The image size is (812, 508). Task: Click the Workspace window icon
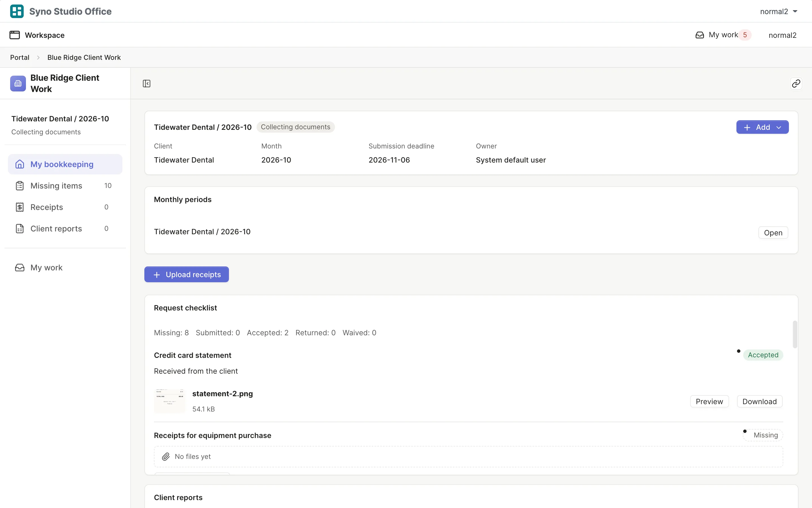(15, 35)
